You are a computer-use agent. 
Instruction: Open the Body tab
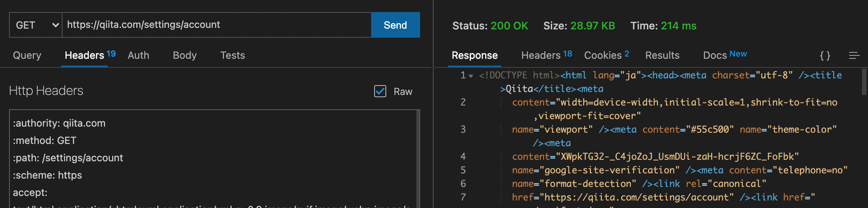click(184, 55)
